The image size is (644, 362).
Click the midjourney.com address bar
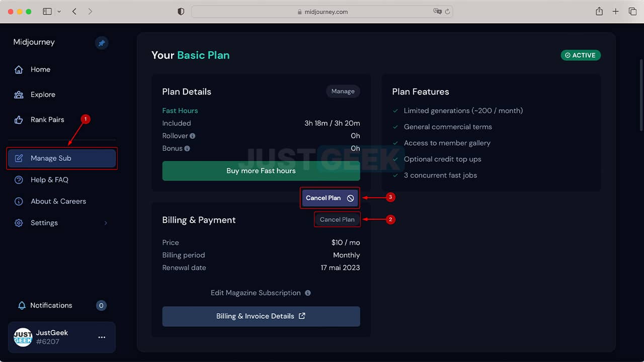322,12
